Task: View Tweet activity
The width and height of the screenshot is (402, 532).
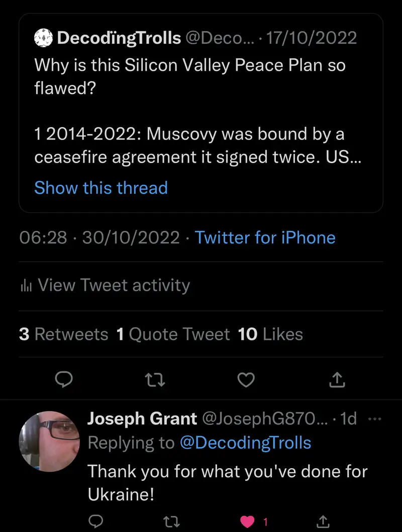Action: pyautogui.click(x=114, y=286)
